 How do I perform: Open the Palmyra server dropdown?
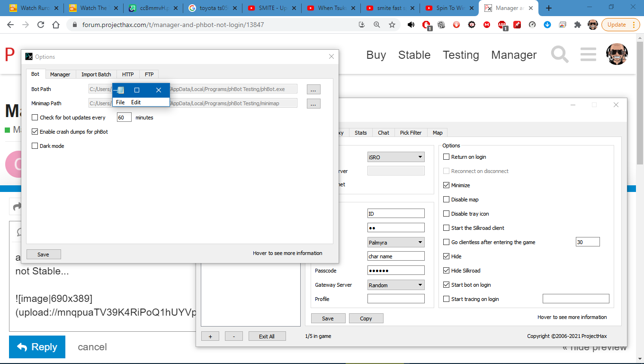(x=396, y=242)
